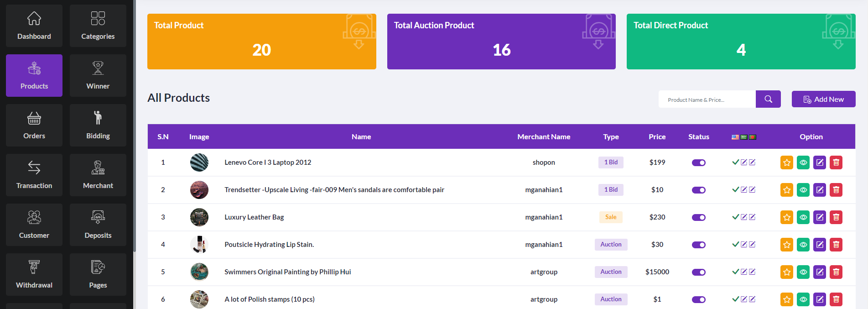Click the Add New product button

[x=823, y=99]
